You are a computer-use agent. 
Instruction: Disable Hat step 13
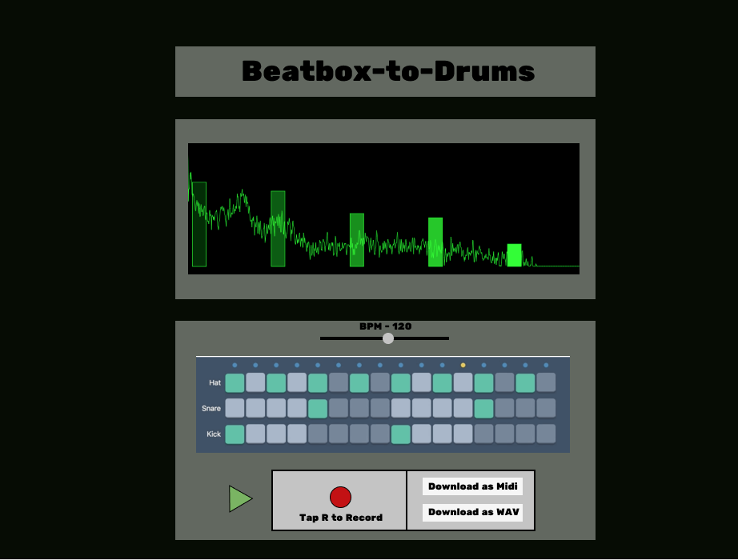(483, 382)
